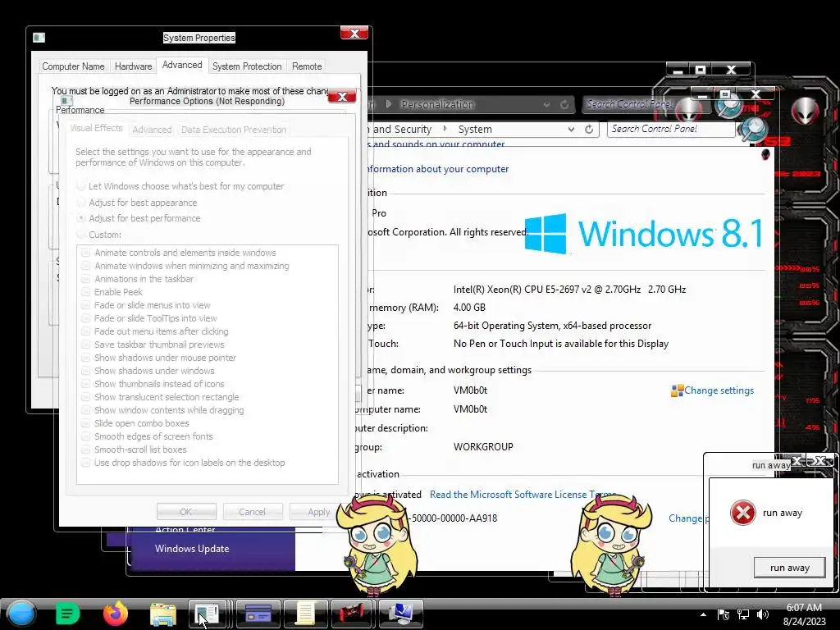Open the paper scroll script taskbar button

click(x=305, y=614)
